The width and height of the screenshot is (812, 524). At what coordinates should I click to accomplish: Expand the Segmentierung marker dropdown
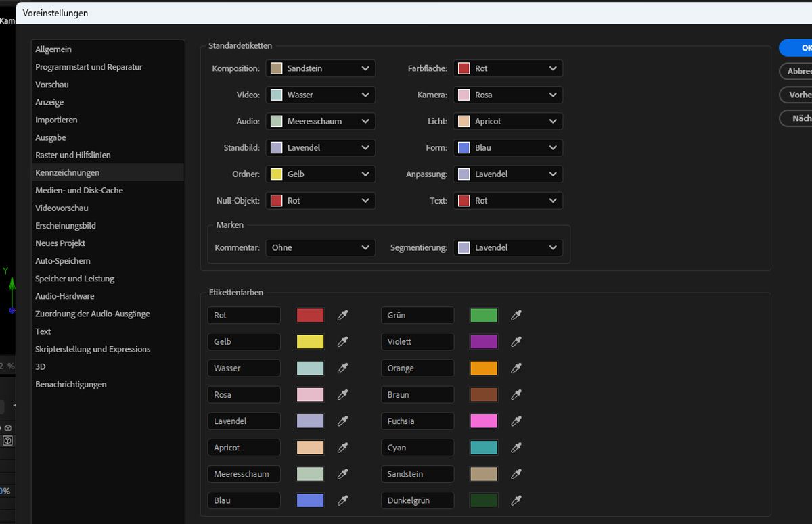[x=508, y=247]
